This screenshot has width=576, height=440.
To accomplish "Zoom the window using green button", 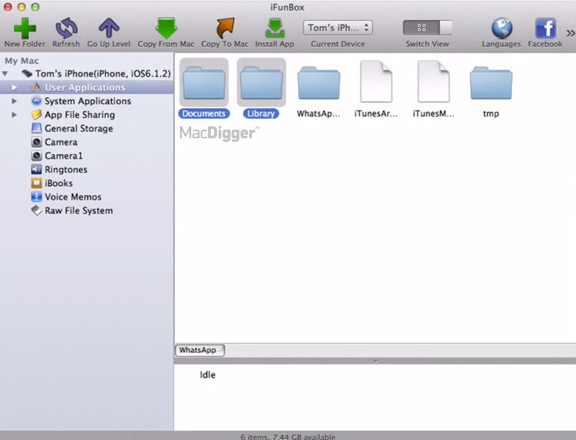I will pyautogui.click(x=35, y=7).
